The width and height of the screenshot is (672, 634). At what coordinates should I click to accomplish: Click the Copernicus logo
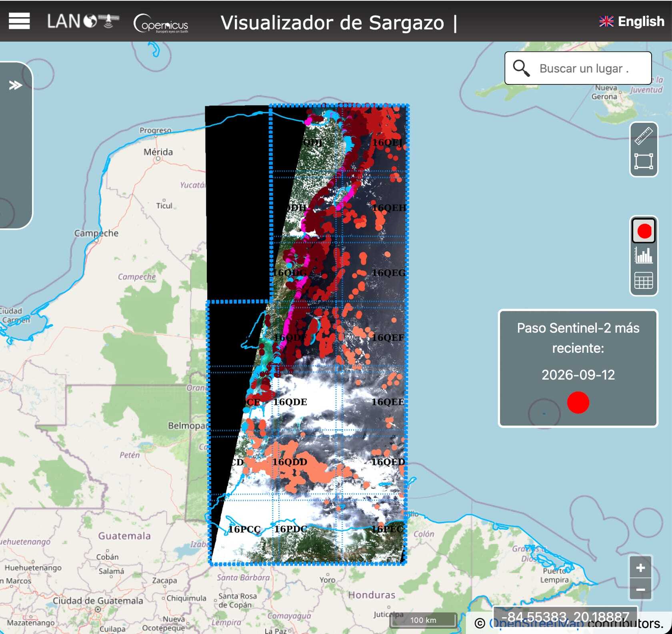pos(161,23)
